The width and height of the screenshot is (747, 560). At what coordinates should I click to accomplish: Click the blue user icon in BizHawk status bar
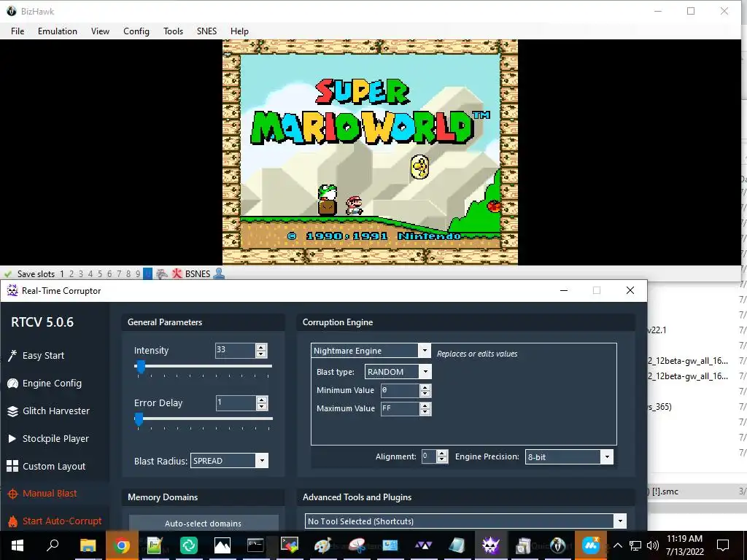tap(219, 273)
